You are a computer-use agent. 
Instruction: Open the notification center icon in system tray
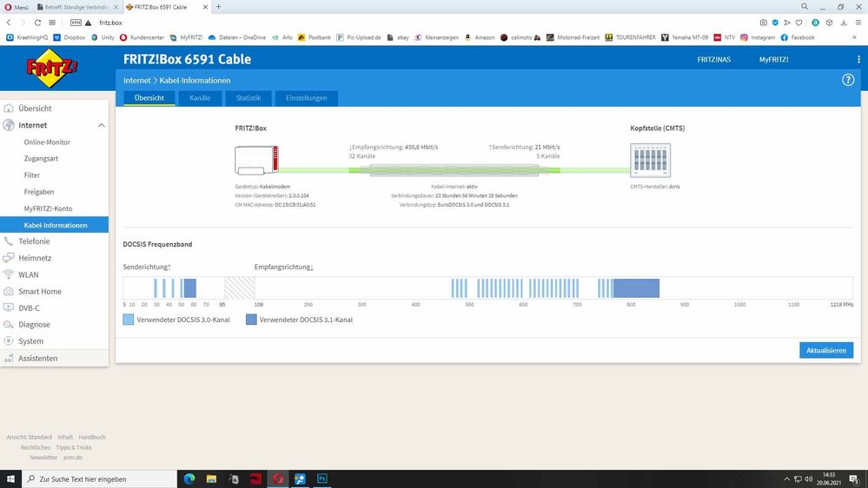click(x=854, y=479)
